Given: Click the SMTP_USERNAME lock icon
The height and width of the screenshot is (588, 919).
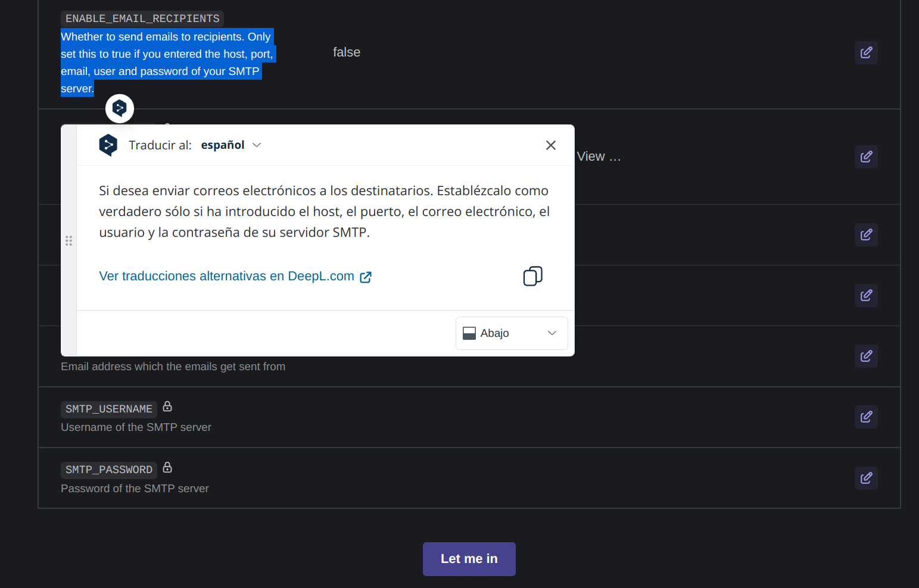Looking at the screenshot, I should click(167, 406).
